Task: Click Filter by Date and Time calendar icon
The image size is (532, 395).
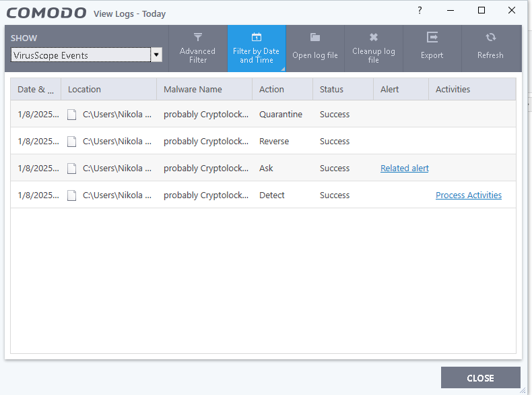Action: (x=257, y=36)
